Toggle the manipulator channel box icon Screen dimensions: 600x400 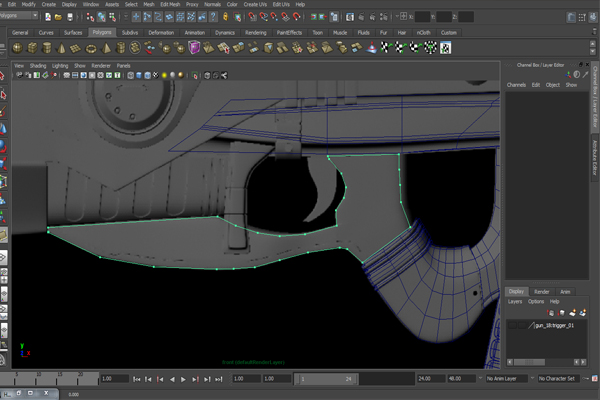point(569,75)
